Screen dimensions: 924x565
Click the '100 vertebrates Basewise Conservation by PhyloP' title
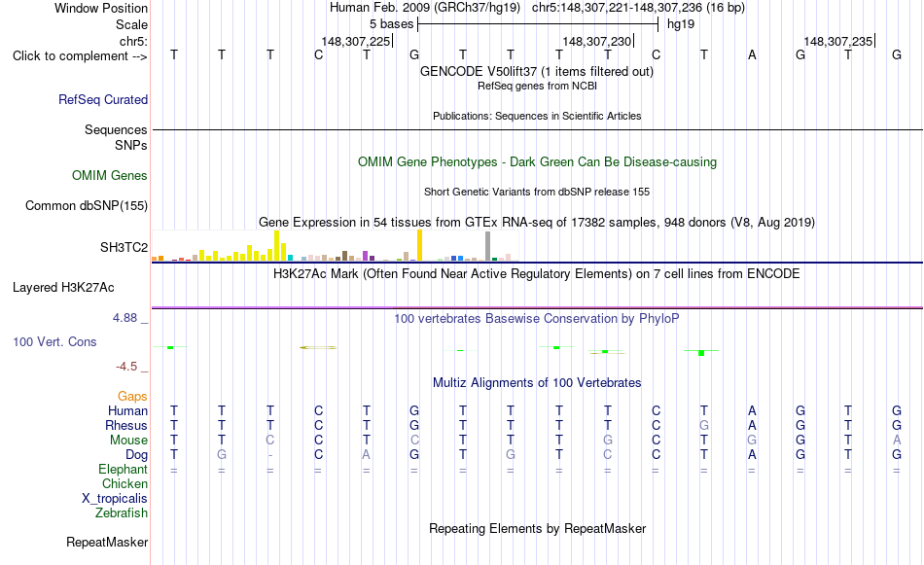click(x=537, y=319)
